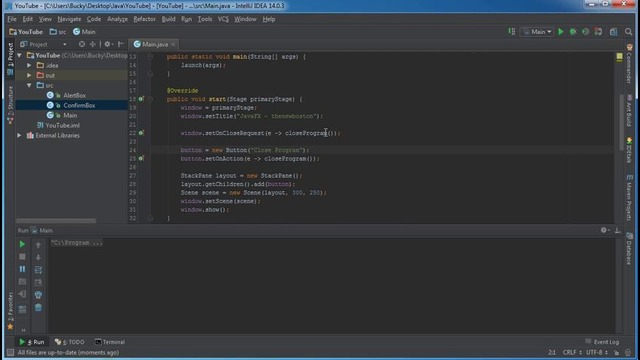The height and width of the screenshot is (360, 640).
Task: Open Search Everywhere magnifier icon
Action: coord(629,31)
